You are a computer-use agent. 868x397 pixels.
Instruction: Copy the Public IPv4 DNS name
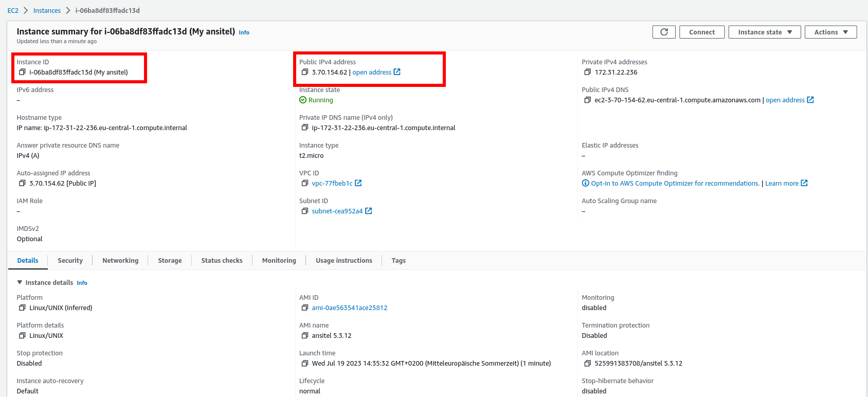click(587, 100)
